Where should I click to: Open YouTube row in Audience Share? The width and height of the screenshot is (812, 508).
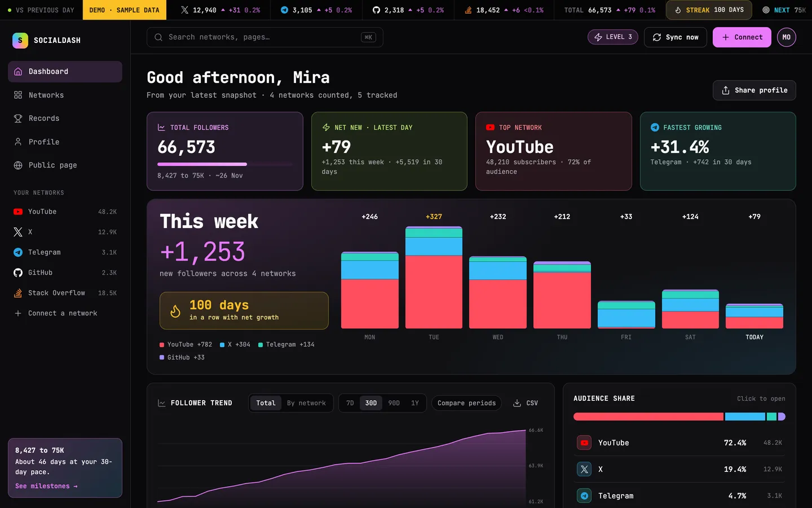(679, 443)
